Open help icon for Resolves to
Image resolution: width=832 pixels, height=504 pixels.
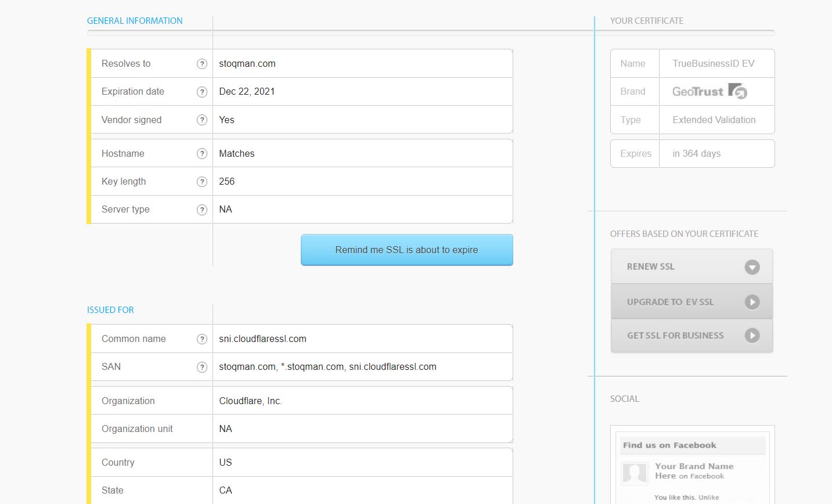(x=201, y=64)
